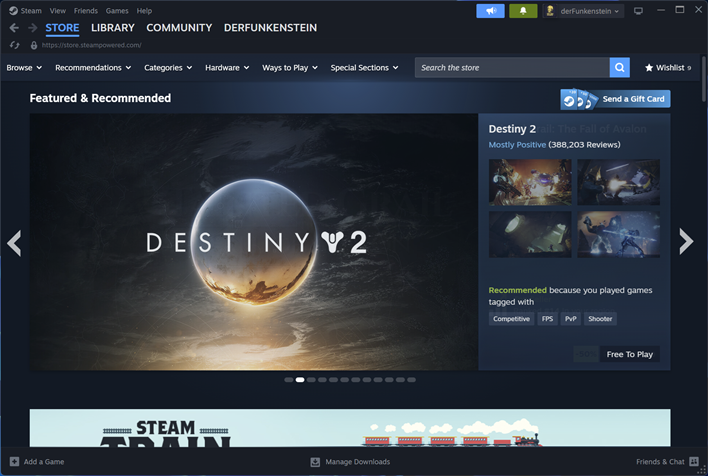Reload the page with the refresh icon
708x476 pixels.
tap(14, 45)
